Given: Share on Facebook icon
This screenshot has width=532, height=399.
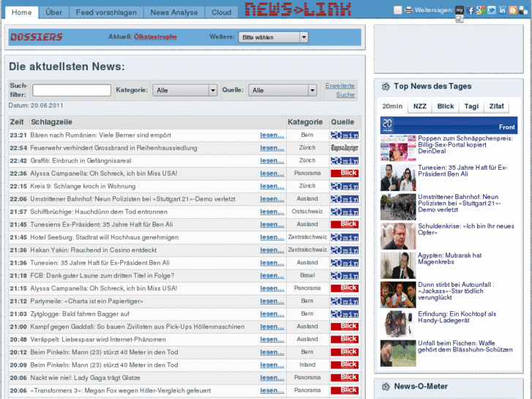Looking at the screenshot, I should coord(471,10).
